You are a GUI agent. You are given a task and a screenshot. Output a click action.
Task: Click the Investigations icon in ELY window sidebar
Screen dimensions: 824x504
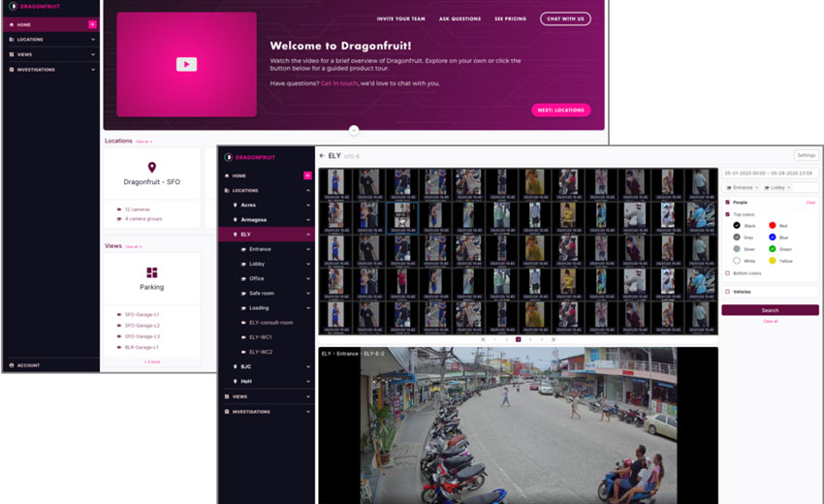(227, 412)
